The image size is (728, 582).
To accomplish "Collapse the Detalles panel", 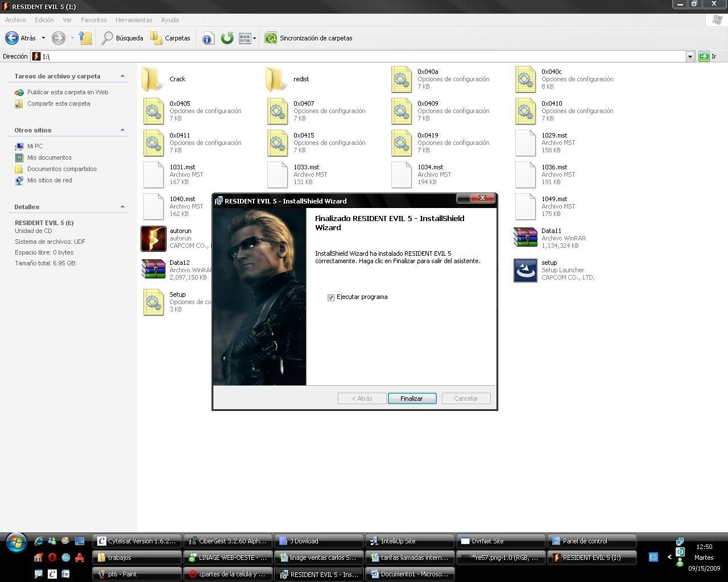I will pos(122,207).
